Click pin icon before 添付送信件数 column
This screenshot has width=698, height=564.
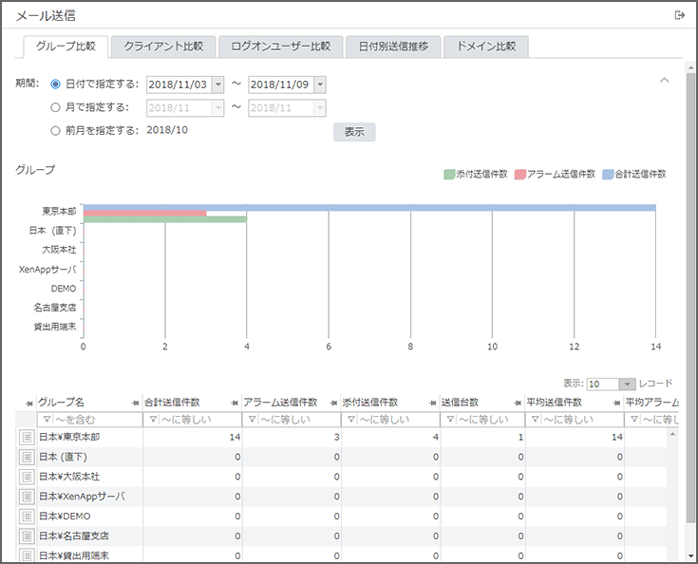334,403
